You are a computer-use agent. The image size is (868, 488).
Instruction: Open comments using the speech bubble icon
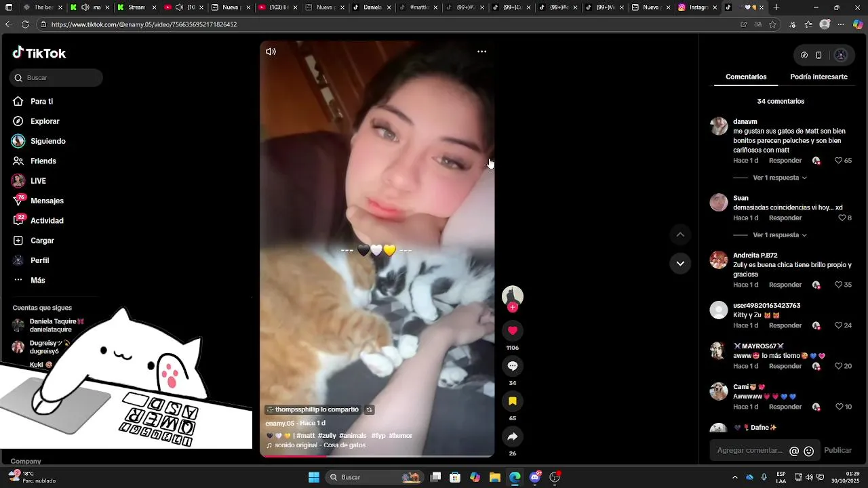tap(513, 366)
